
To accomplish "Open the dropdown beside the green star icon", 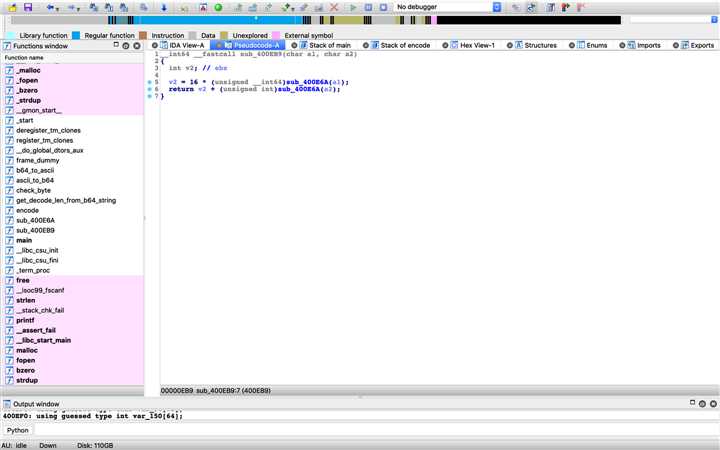I will pyautogui.click(x=292, y=8).
